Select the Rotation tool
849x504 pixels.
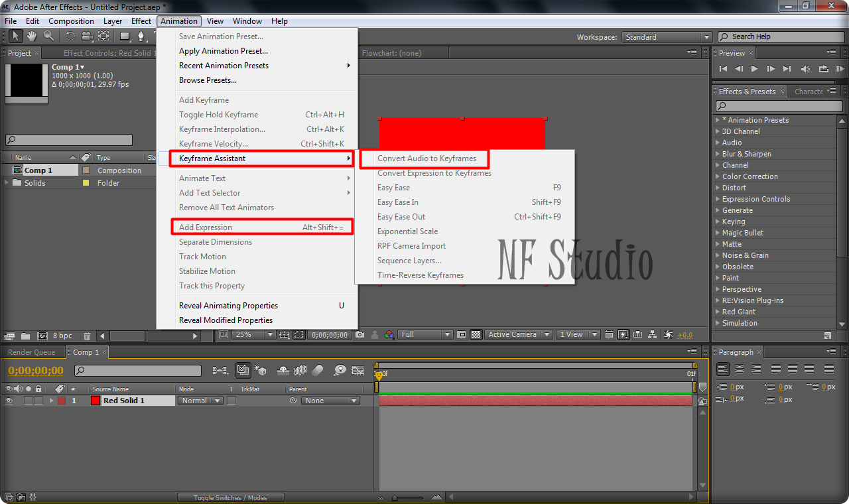(x=70, y=36)
